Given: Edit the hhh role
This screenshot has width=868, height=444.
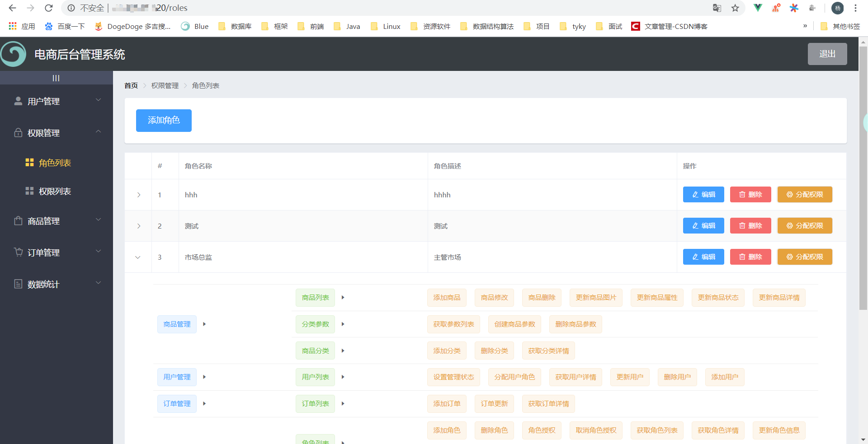Looking at the screenshot, I should [703, 194].
